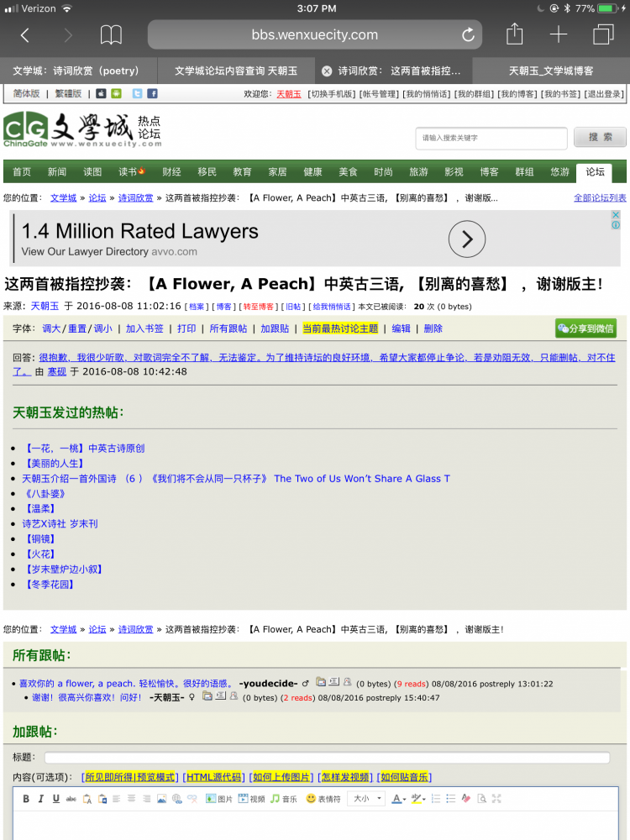630x840 pixels.
Task: Click HTML源代码 link
Action: (x=213, y=777)
